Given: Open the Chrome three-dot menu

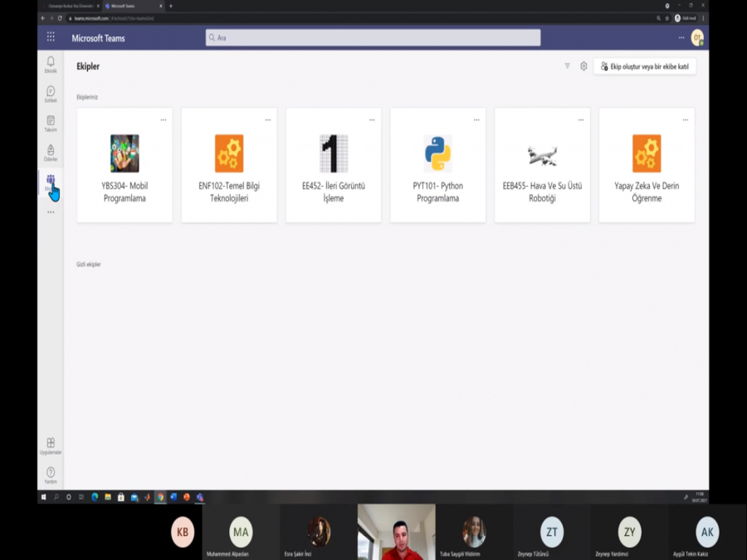Looking at the screenshot, I should click(703, 18).
